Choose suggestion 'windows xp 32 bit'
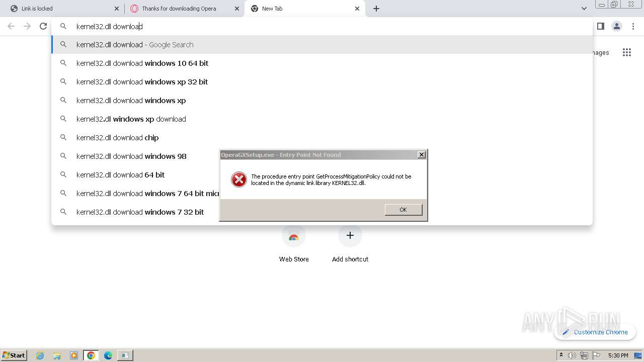Viewport: 644px width, 362px height. 322,82
